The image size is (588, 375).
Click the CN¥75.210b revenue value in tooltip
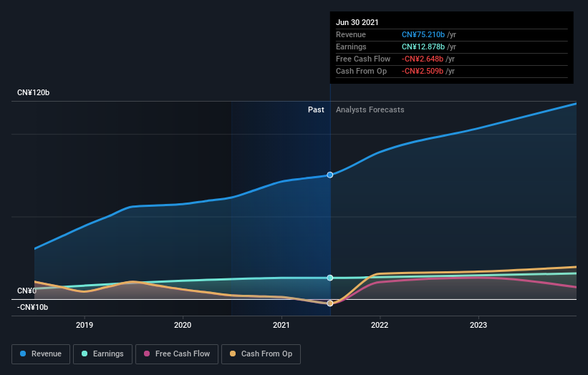(423, 34)
